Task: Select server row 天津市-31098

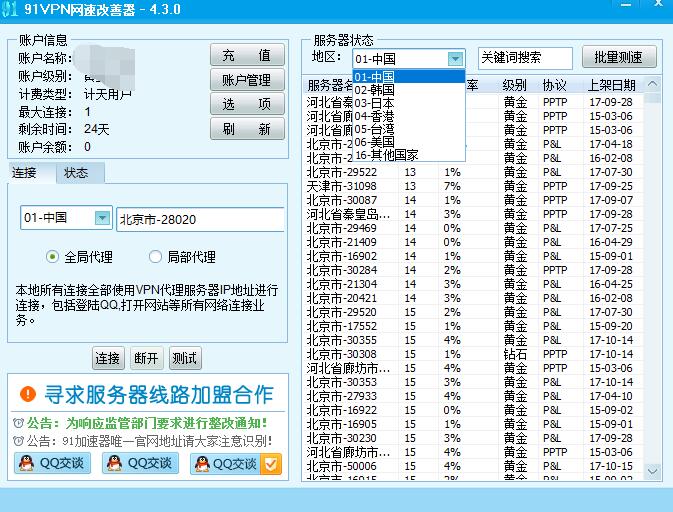Action: click(x=474, y=186)
